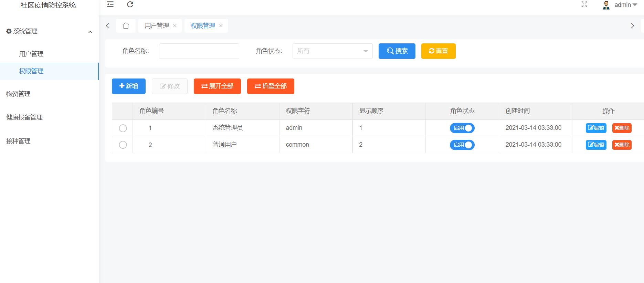Screen dimensions: 644x283
Task: Collapse the sidebar with the menu fold icon
Action: [x=110, y=4]
